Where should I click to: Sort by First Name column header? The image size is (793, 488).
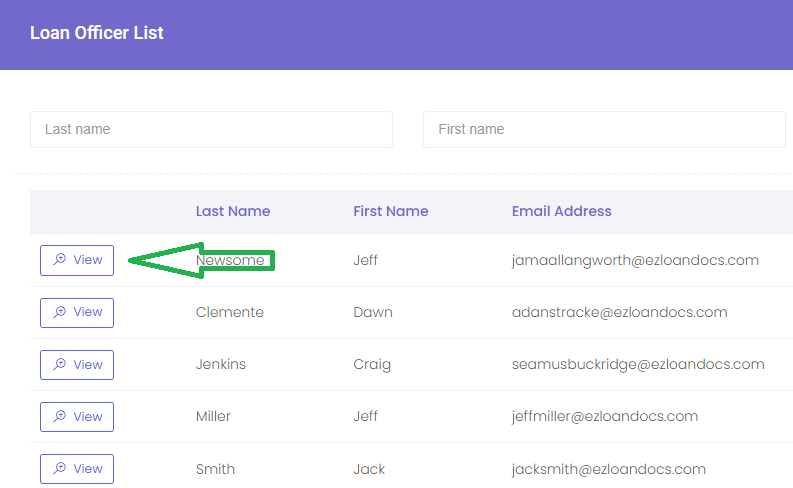coord(390,211)
